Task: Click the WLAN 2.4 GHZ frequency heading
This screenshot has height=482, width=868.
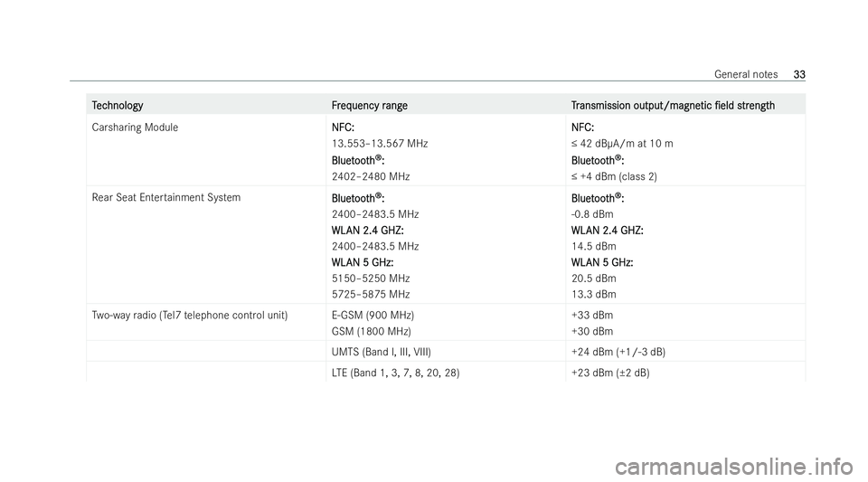Action: pyautogui.click(x=368, y=231)
